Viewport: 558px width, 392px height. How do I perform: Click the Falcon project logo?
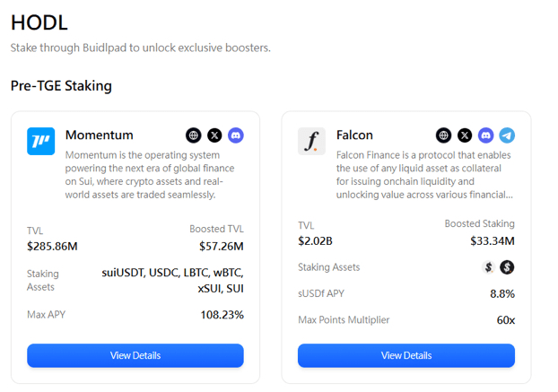pyautogui.click(x=312, y=141)
